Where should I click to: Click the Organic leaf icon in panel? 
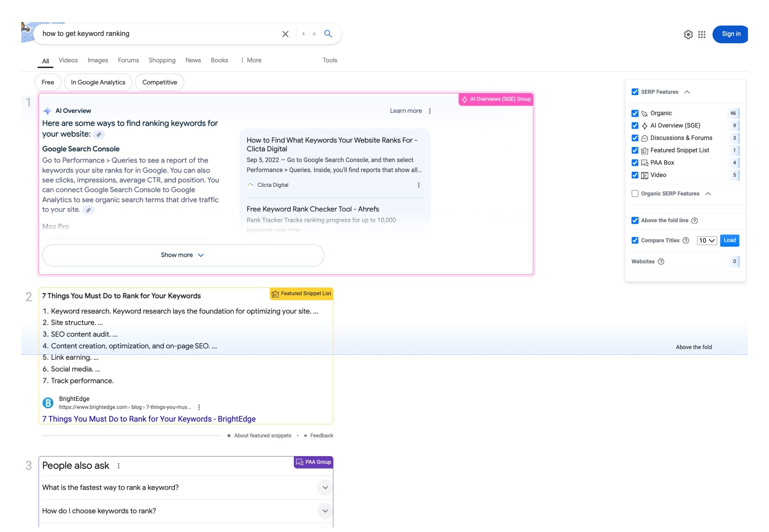[645, 114]
